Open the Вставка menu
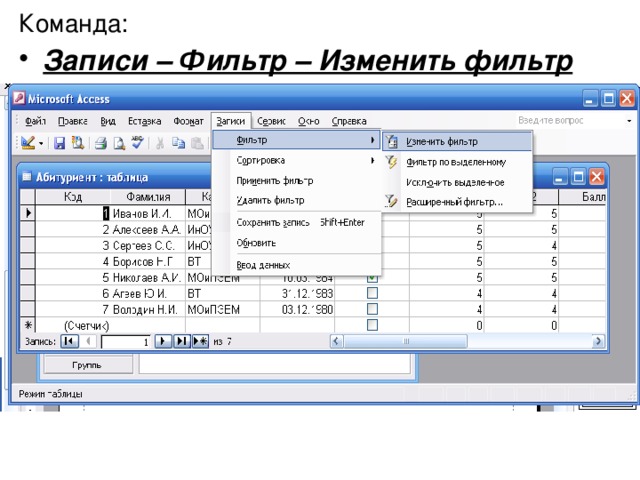Screen dimensions: 640x480 tap(144, 121)
